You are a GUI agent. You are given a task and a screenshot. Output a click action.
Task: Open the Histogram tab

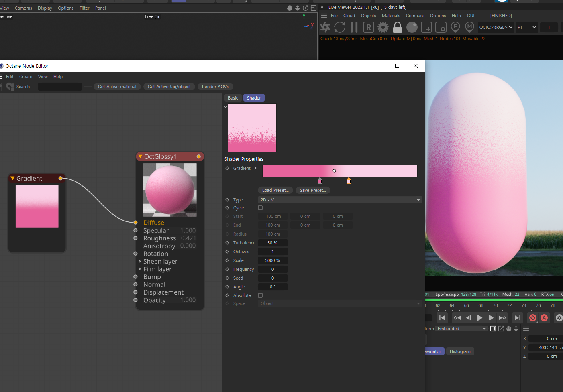(460, 351)
